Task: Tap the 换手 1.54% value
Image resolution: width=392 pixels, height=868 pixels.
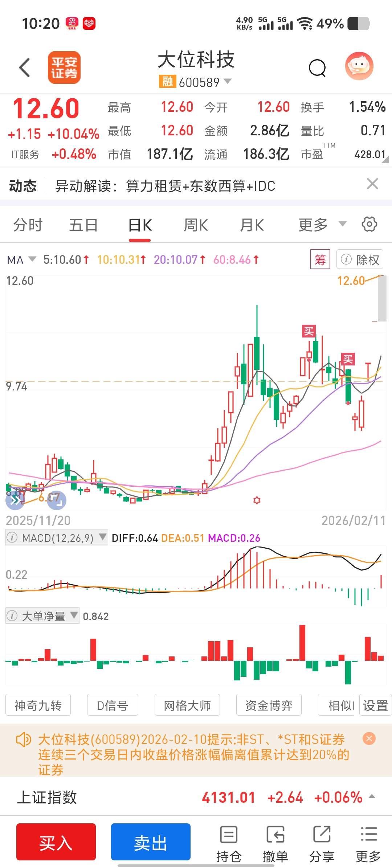Action: [367, 107]
